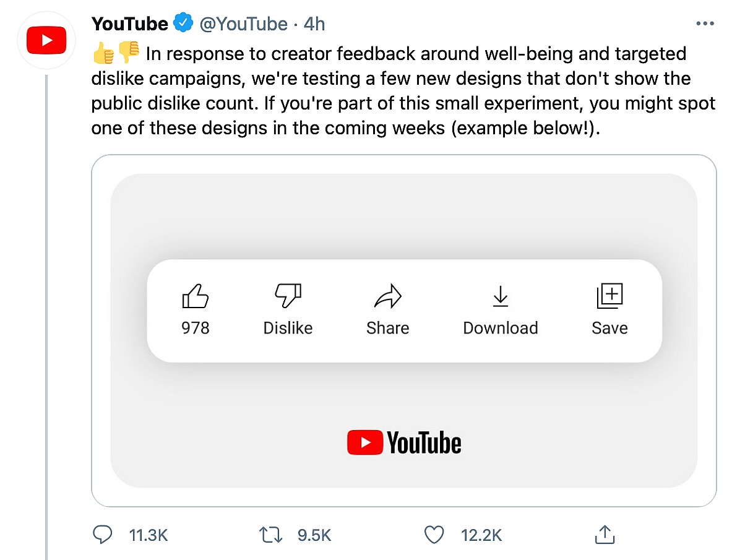Click the 11.3K reply count
This screenshot has width=732, height=560.
click(149, 535)
